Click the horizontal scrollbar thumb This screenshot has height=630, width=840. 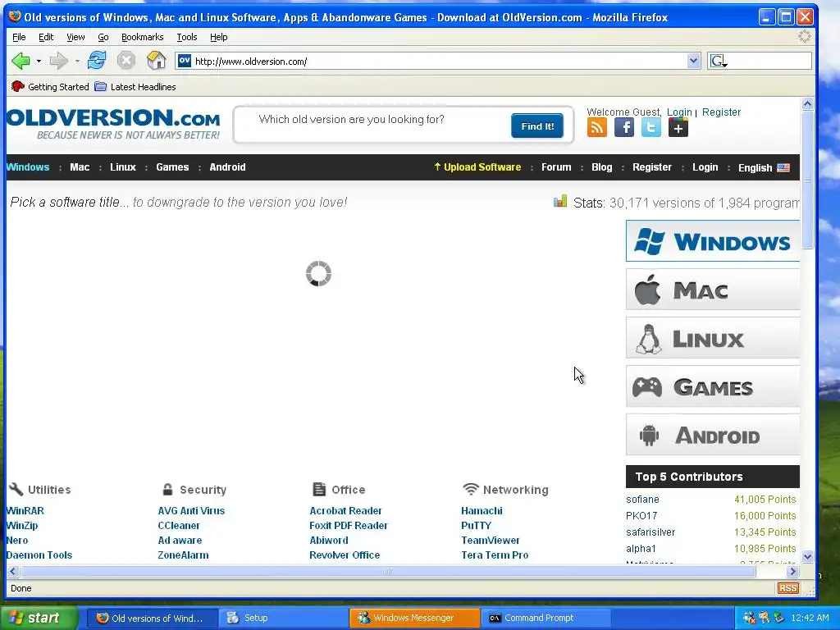click(x=388, y=571)
